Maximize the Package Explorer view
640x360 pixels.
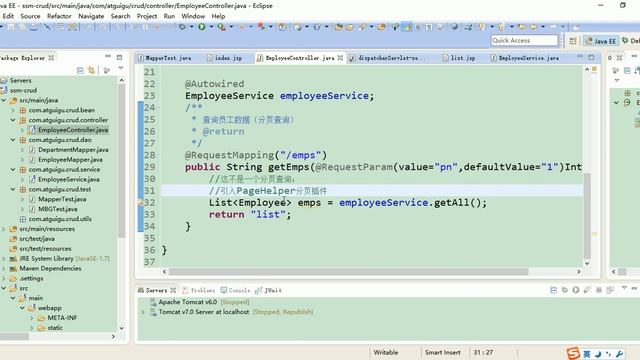click(119, 57)
